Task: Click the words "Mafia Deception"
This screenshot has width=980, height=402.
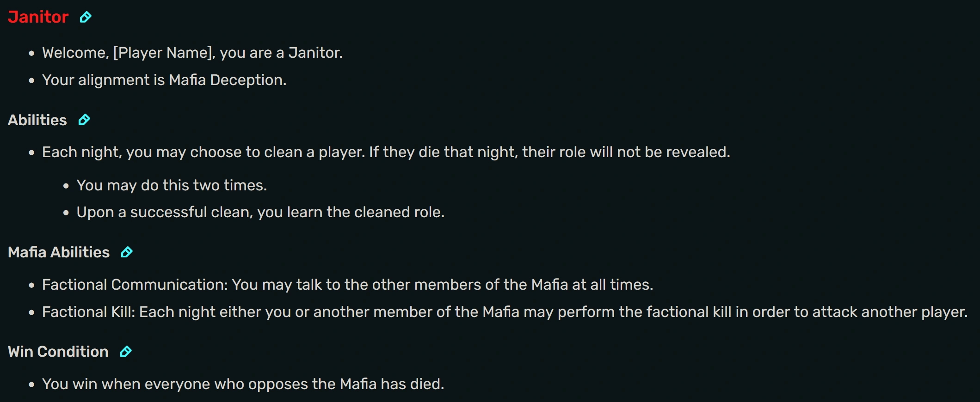Action: click(227, 80)
